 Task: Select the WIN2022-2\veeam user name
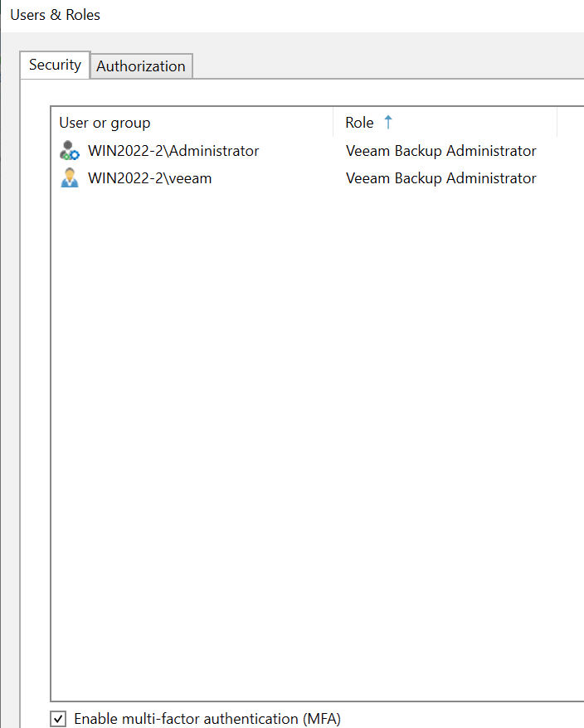149,178
